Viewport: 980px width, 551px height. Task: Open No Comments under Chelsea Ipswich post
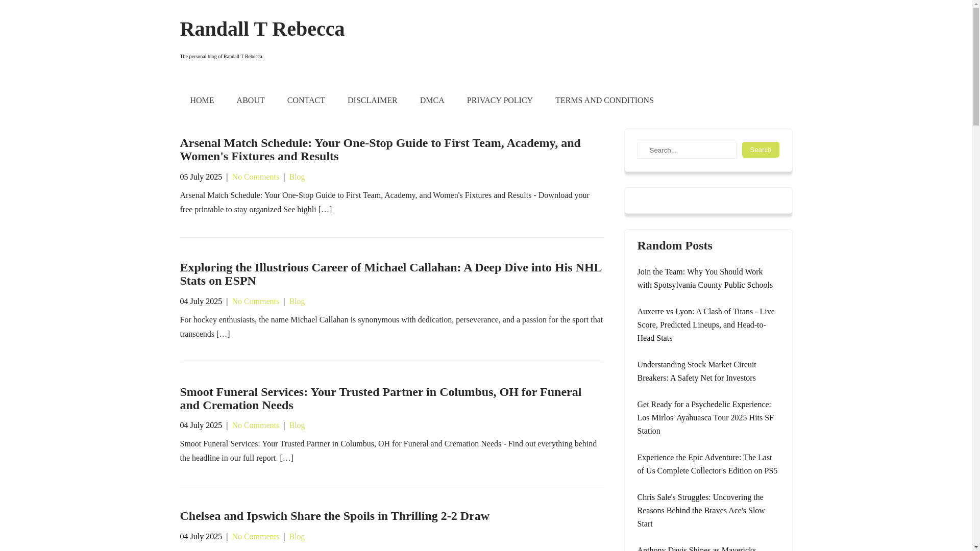255,536
